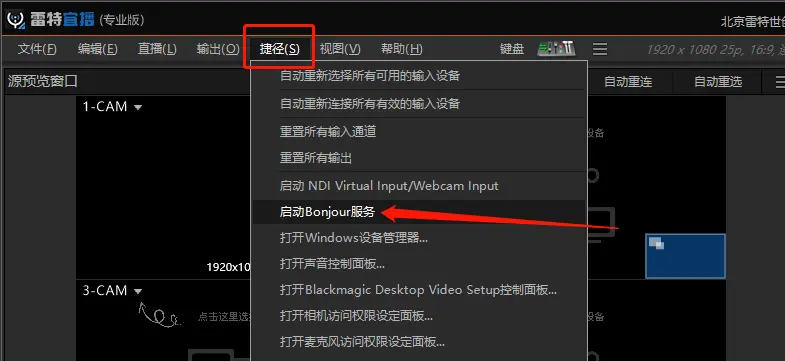Open the 文件(F) menu

click(37, 49)
